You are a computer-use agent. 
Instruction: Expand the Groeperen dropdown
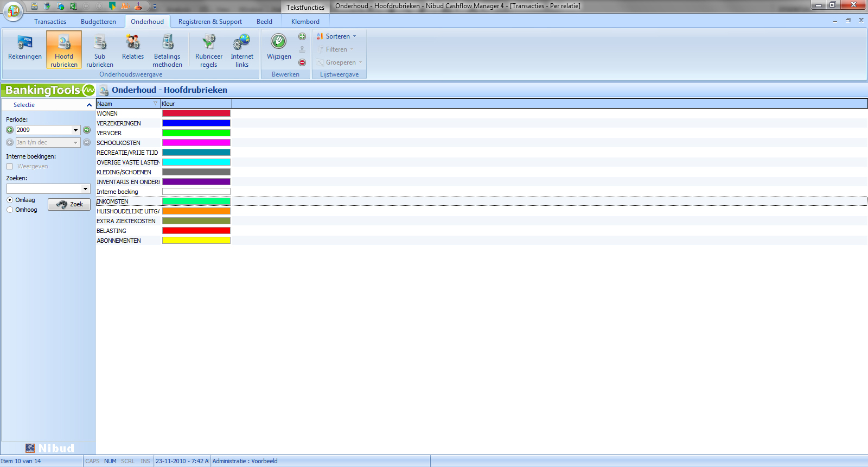tap(340, 62)
